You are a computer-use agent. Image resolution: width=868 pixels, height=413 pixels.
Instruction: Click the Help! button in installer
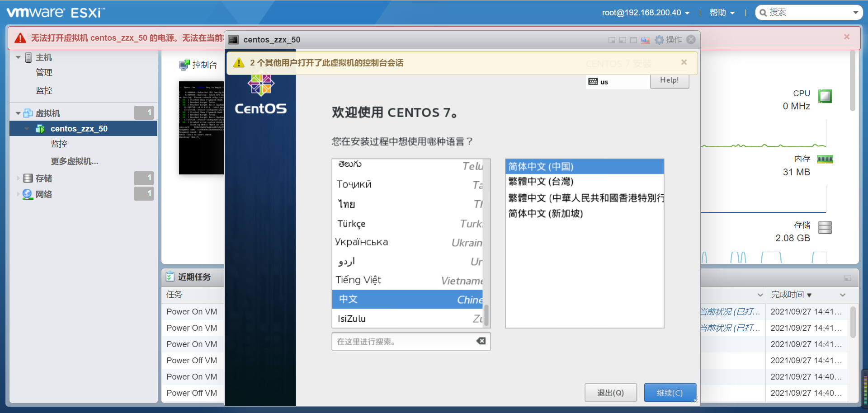670,80
